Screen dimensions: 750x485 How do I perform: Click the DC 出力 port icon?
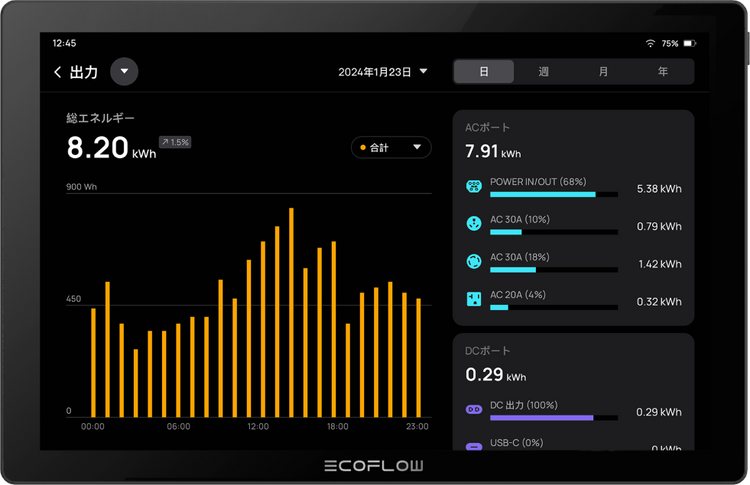(474, 410)
